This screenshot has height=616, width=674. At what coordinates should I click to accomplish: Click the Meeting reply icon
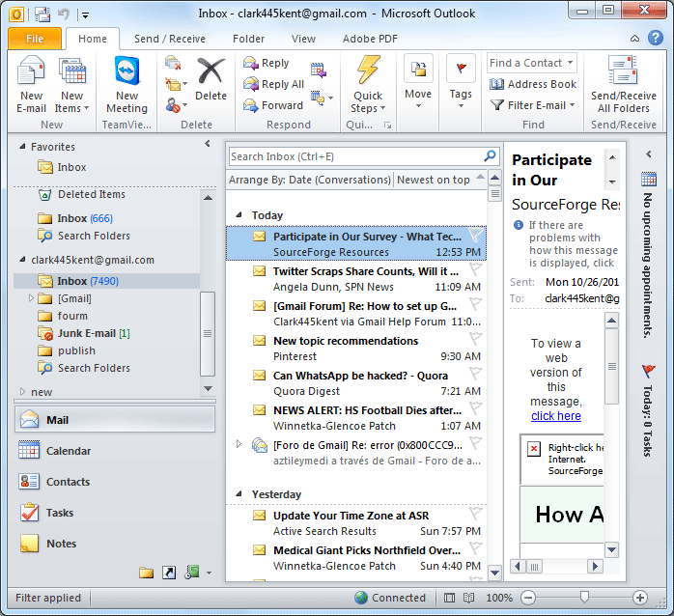(319, 70)
